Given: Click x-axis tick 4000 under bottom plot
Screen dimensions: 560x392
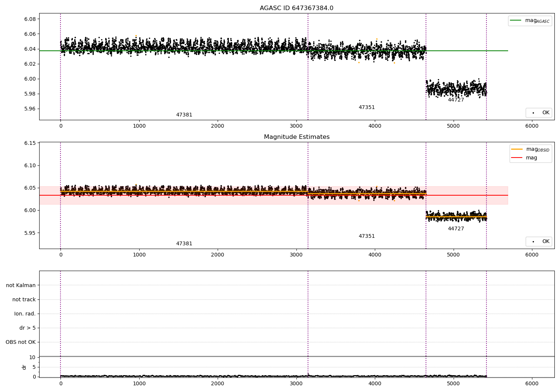Looking at the screenshot, I should click(x=375, y=384).
